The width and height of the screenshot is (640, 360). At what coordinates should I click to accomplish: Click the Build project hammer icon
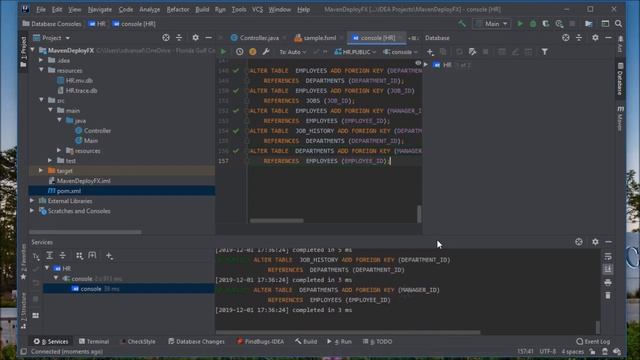462,24
